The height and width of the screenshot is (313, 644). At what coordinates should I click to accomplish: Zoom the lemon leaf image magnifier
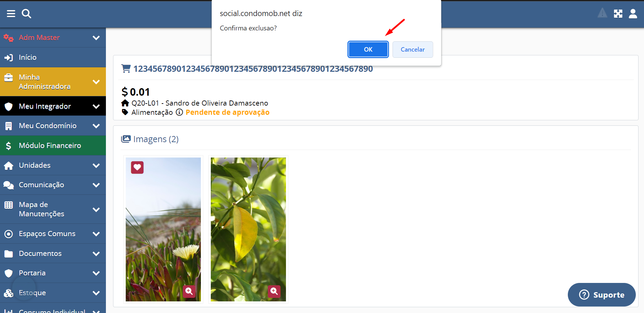(274, 291)
